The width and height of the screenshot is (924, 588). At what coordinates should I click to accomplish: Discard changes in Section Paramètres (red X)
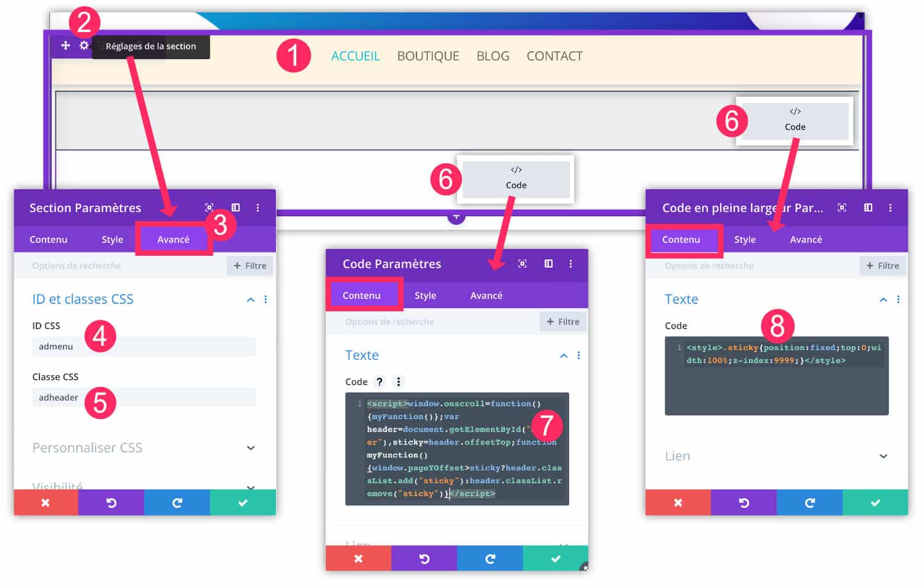(46, 503)
